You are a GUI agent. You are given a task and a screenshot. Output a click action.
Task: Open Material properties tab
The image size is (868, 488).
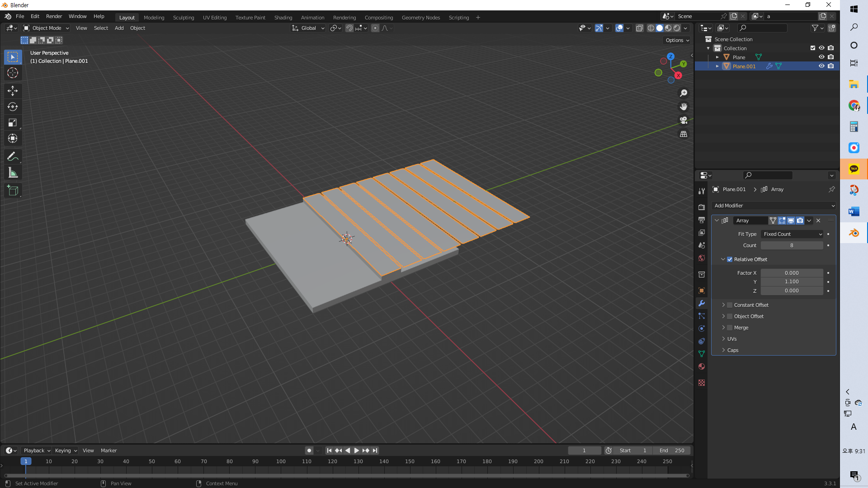[x=702, y=366]
